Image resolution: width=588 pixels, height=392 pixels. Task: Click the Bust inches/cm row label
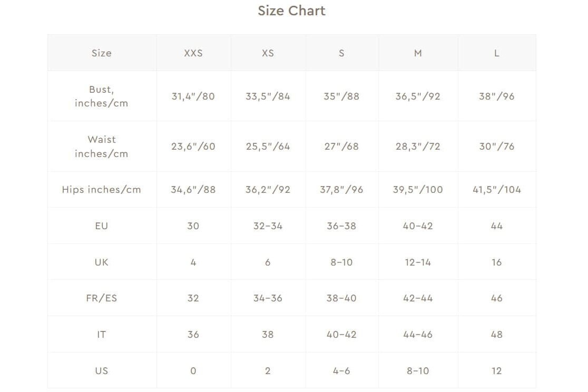tap(101, 96)
